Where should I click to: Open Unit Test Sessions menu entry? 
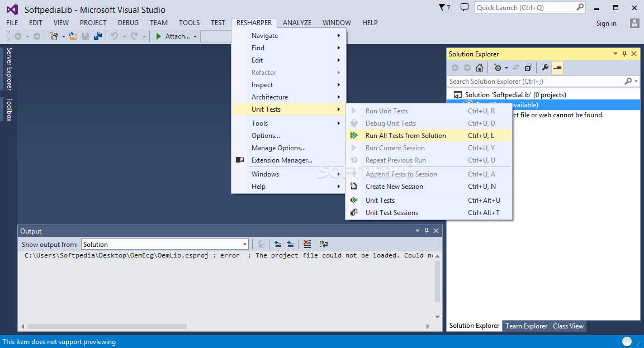coord(429,213)
